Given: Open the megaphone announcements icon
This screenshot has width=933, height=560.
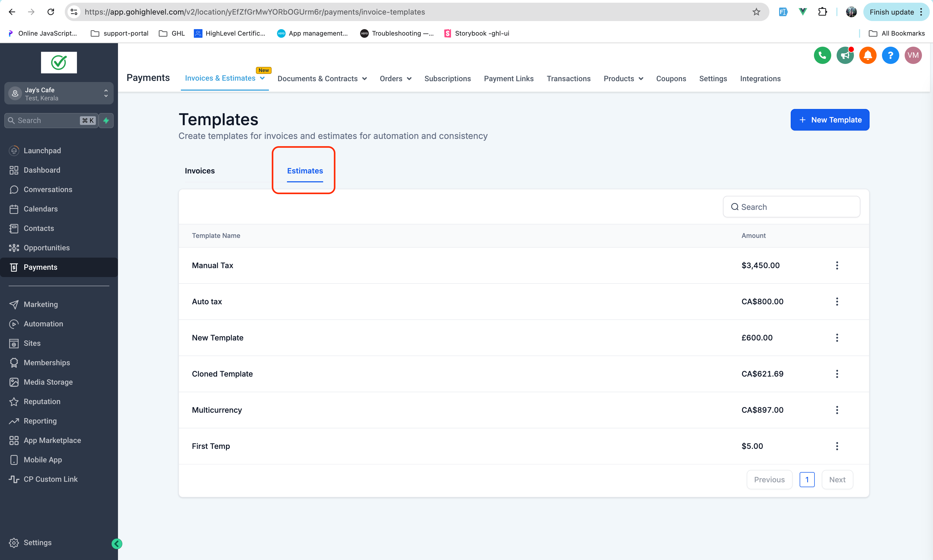Looking at the screenshot, I should [x=845, y=56].
